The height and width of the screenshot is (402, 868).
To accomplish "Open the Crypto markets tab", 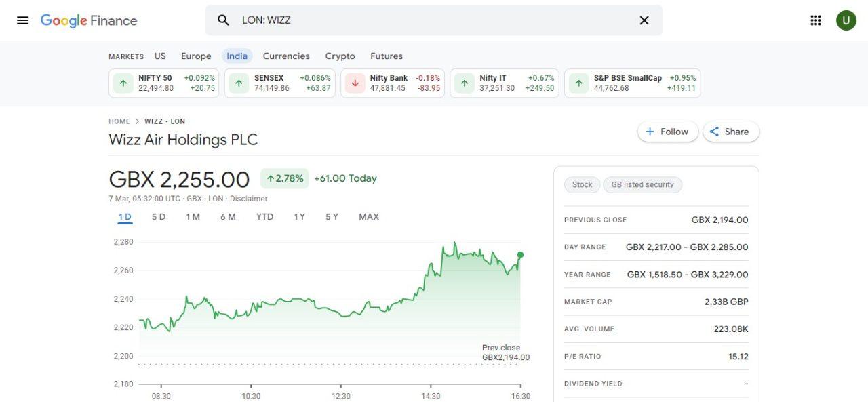I will (340, 56).
